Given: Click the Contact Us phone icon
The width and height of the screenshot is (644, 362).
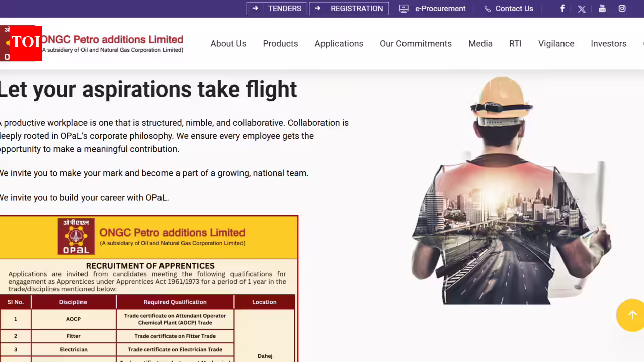Looking at the screenshot, I should (487, 9).
